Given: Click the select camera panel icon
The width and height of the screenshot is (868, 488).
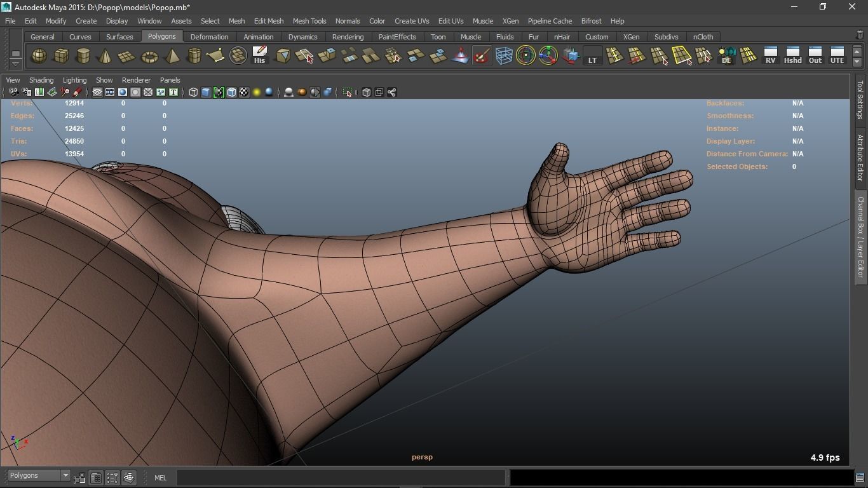Looking at the screenshot, I should (x=13, y=93).
